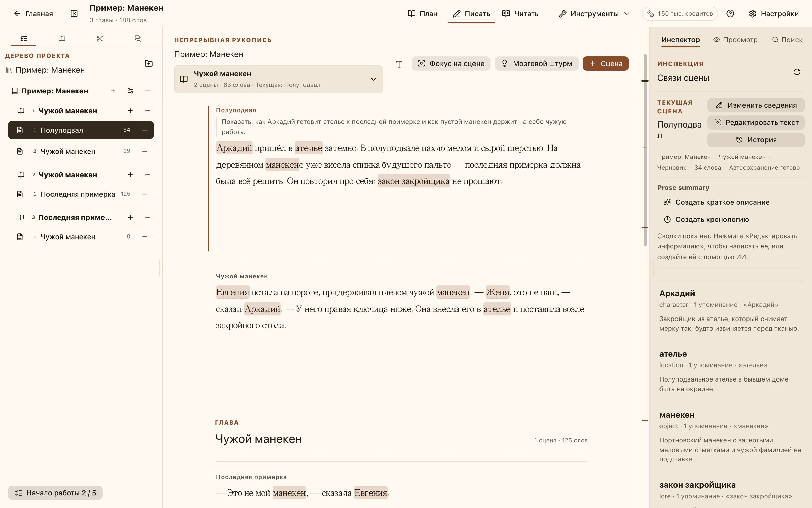Open Настройки
This screenshot has height=508, width=812.
pyautogui.click(x=774, y=14)
